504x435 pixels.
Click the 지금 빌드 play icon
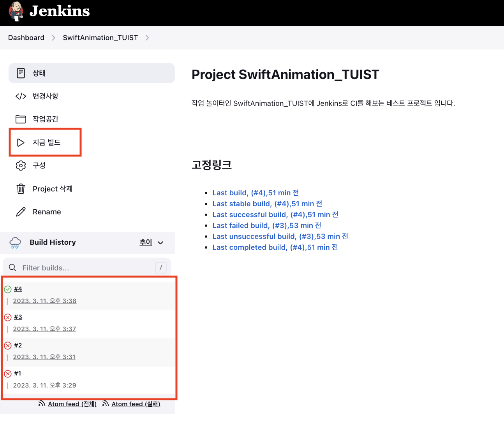click(21, 142)
